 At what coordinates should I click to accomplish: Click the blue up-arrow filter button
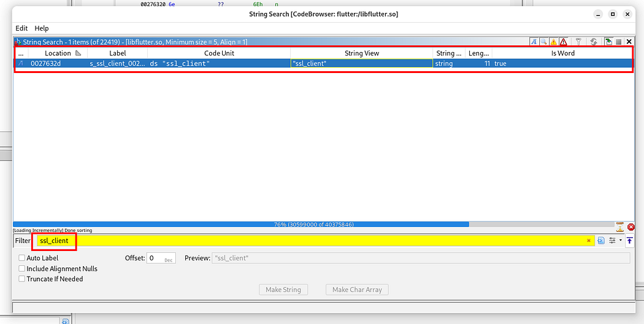click(629, 241)
